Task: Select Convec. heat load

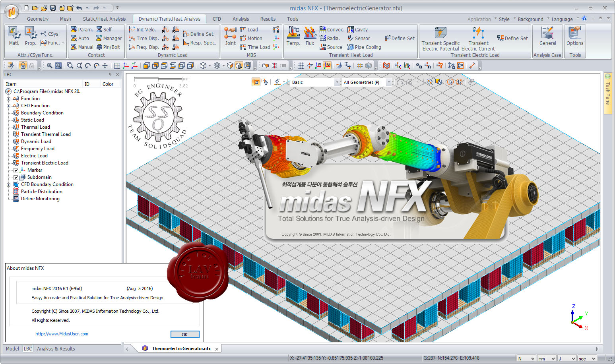Action: coord(332,29)
